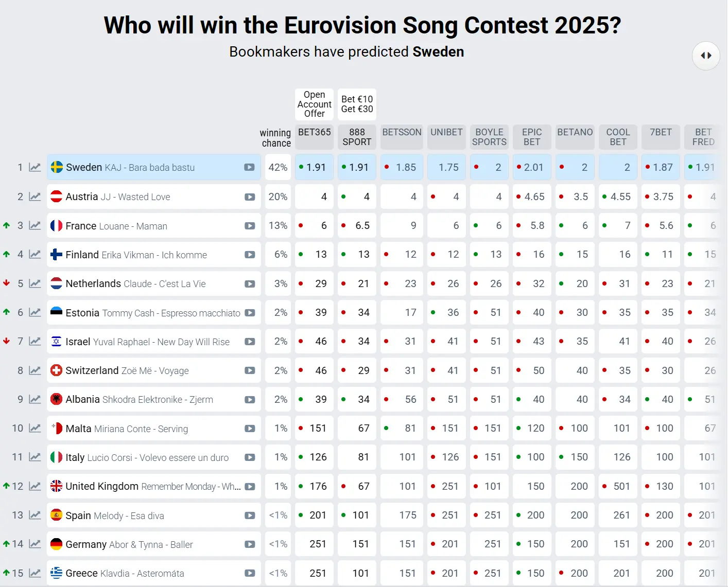Click the Bet €10 Get €30 offer
Image resolution: width=728 pixels, height=587 pixels.
[357, 104]
